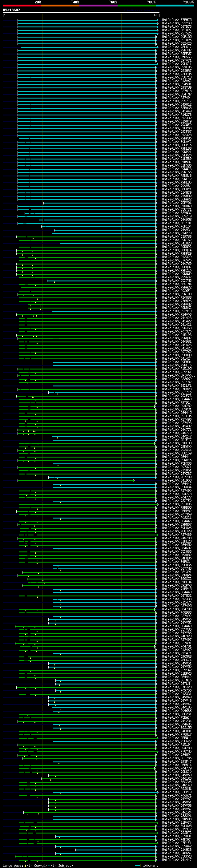The height and width of the screenshot is (868, 197).
Task: Open hit UniRef100_B7FHZ5
Action: coord(177,20)
